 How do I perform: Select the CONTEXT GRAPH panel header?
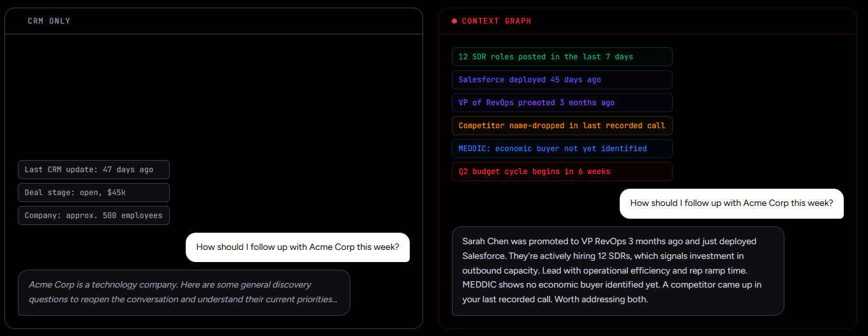pyautogui.click(x=647, y=21)
